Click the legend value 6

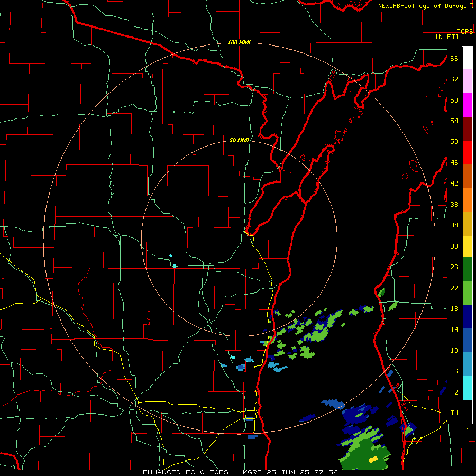[x=456, y=371]
